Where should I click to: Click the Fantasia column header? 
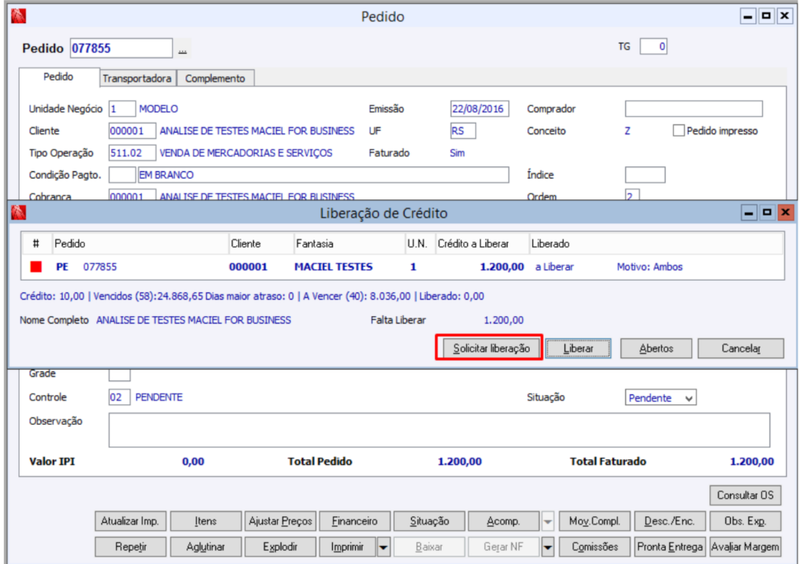[x=349, y=243]
